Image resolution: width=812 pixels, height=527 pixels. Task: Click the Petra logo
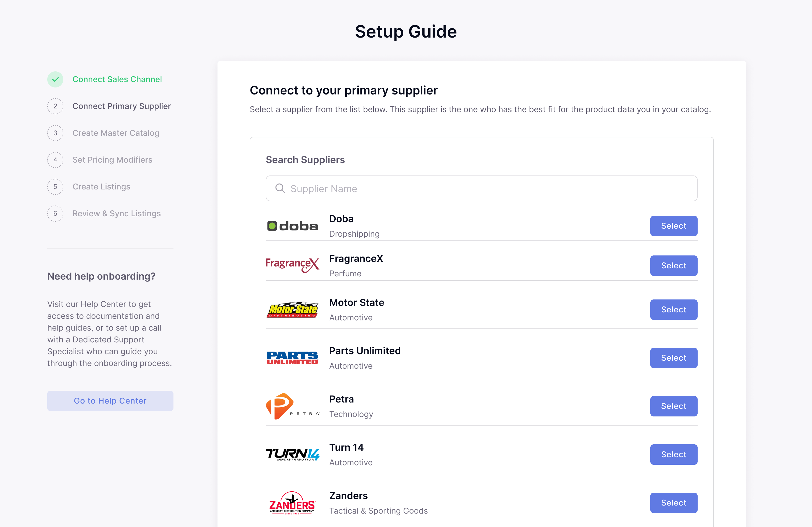292,406
